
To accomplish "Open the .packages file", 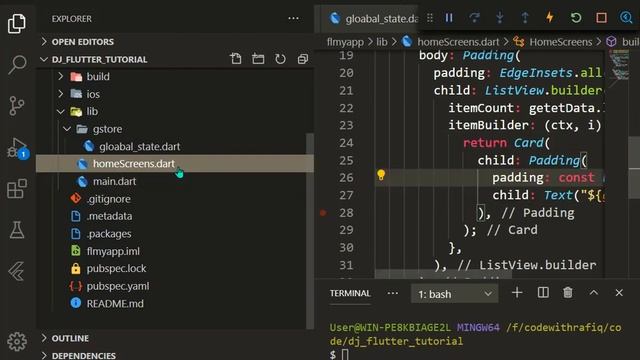I will [x=109, y=234].
